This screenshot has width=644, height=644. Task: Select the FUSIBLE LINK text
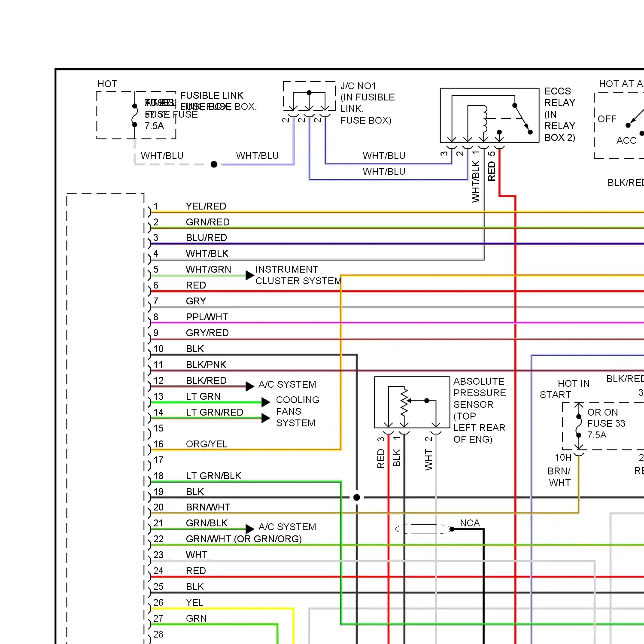pos(212,95)
